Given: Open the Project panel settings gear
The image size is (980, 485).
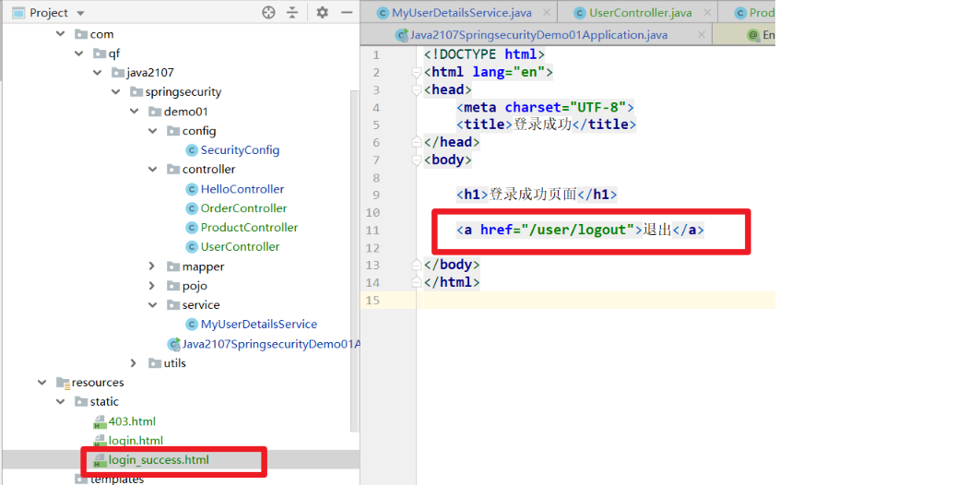Looking at the screenshot, I should pos(322,13).
